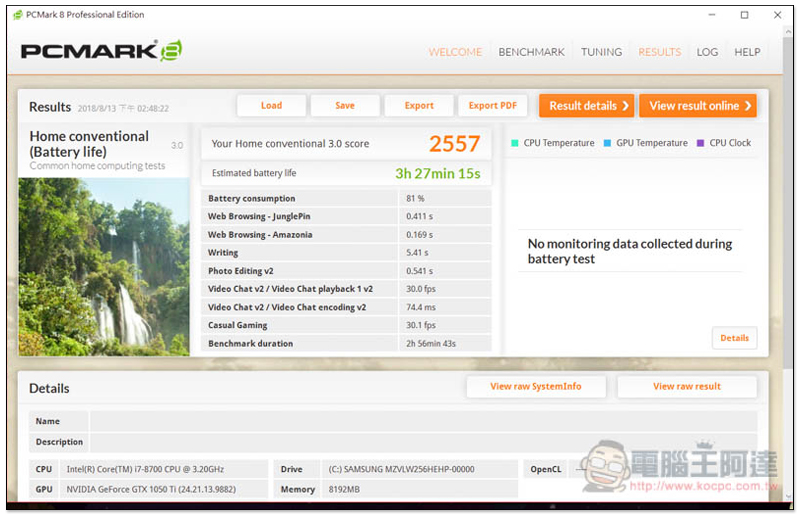Click the Description input field
800x516 pixels.
[423, 442]
